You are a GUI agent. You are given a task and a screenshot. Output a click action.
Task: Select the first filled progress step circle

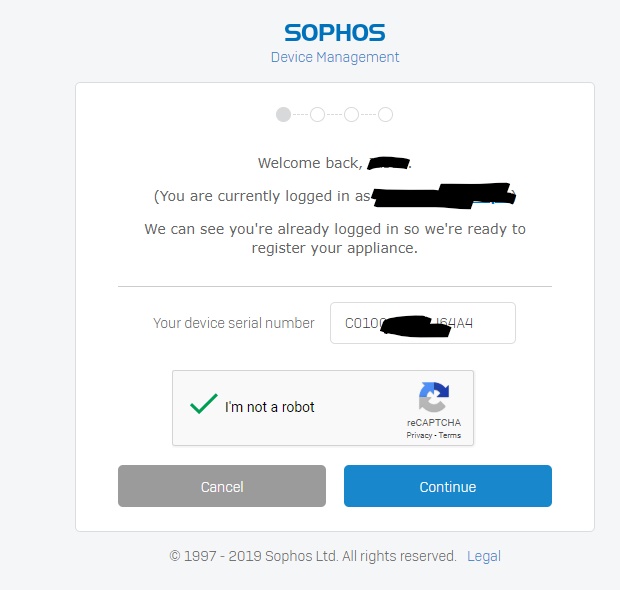tap(283, 115)
